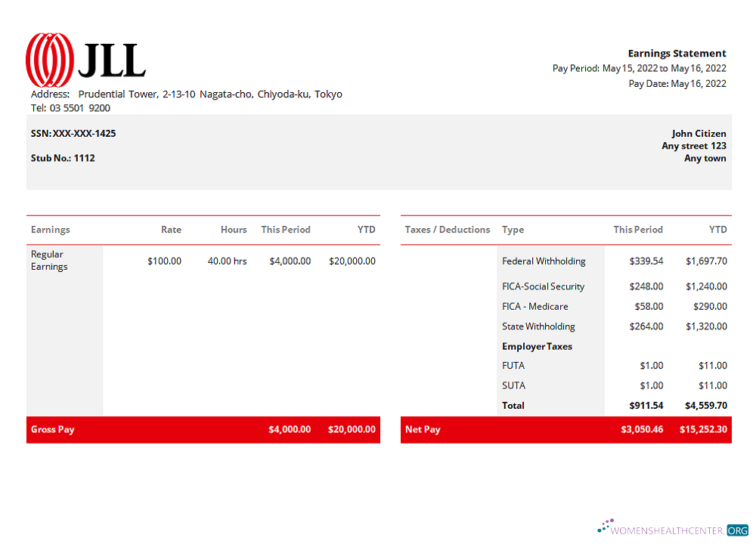The height and width of the screenshot is (544, 756).
Task: Select the FICA-Social Security line
Action: (543, 286)
